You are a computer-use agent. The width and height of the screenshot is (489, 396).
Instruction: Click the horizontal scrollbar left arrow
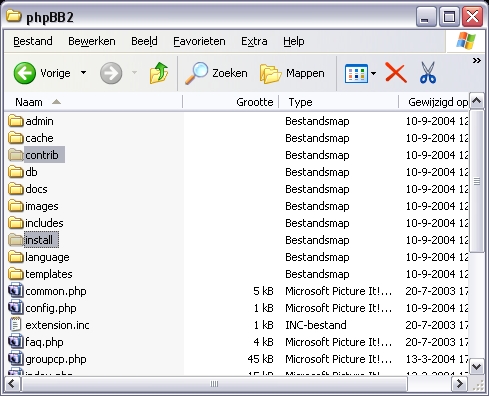tap(12, 384)
